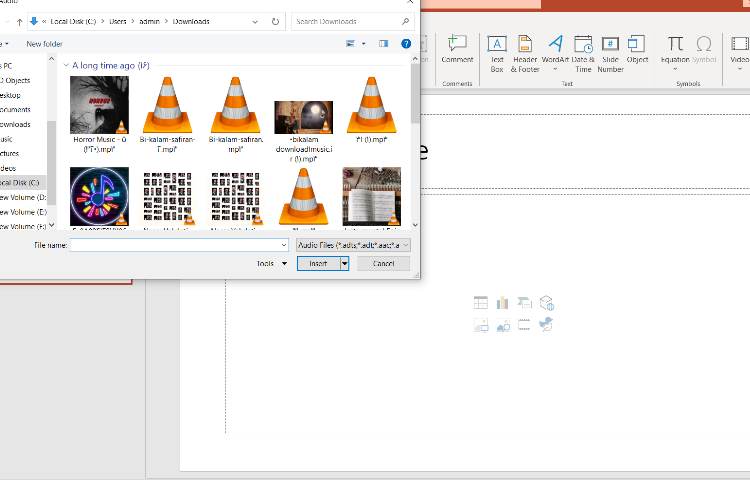Expand the address bar history dropdown
Viewport: 750px width, 480px height.
[255, 22]
